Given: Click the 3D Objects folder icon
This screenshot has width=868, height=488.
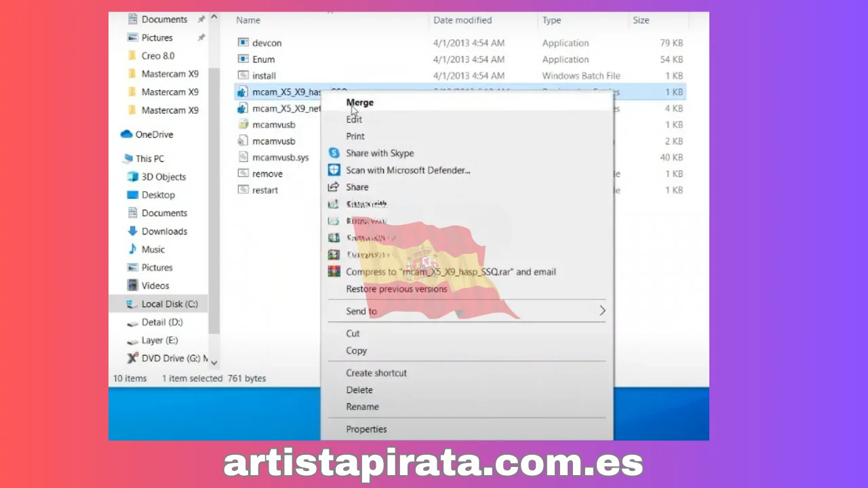Looking at the screenshot, I should (133, 177).
